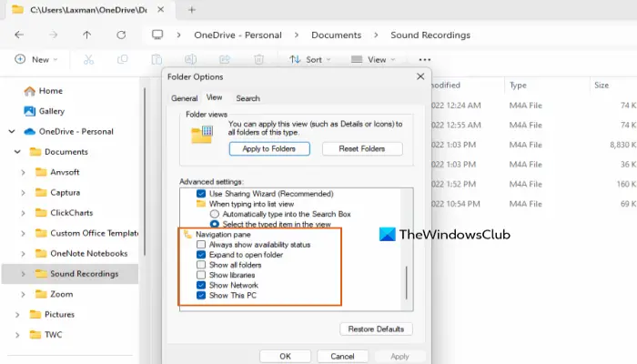Screen dimensions: 637x364
Task: Go up one folder level
Action: 87,35
